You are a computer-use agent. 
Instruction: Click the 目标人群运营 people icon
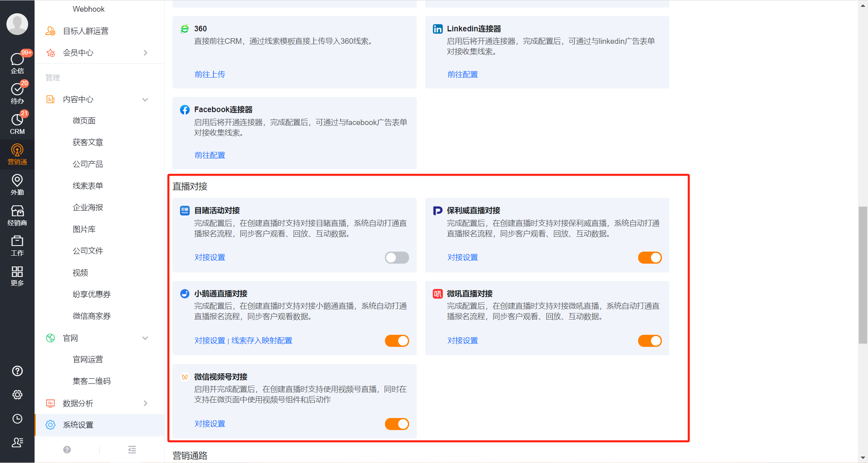click(x=50, y=31)
